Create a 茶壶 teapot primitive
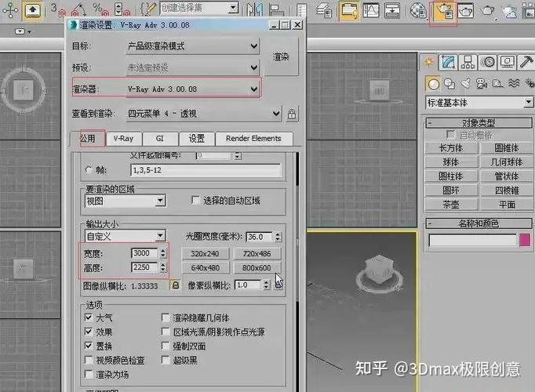 pyautogui.click(x=451, y=205)
